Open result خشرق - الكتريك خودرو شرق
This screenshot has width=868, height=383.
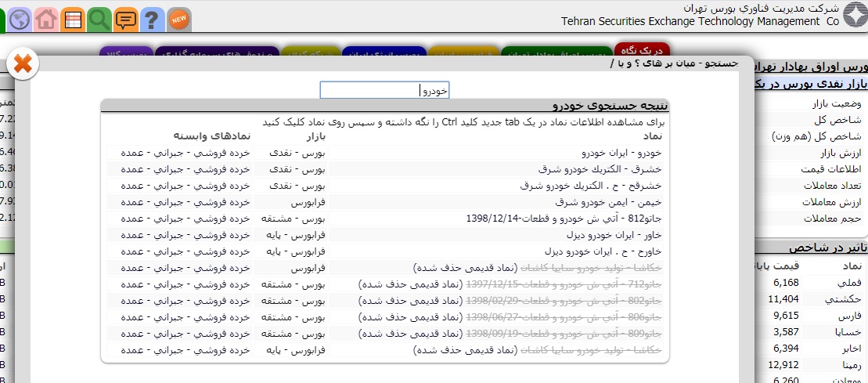pos(600,169)
